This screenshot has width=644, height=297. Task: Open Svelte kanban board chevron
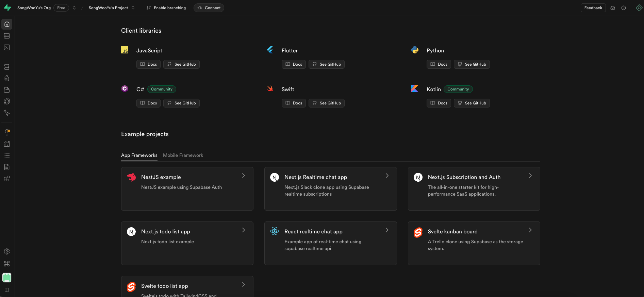(530, 230)
